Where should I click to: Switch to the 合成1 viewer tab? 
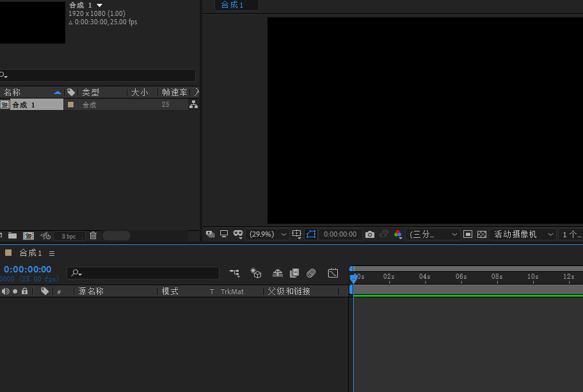pos(232,5)
